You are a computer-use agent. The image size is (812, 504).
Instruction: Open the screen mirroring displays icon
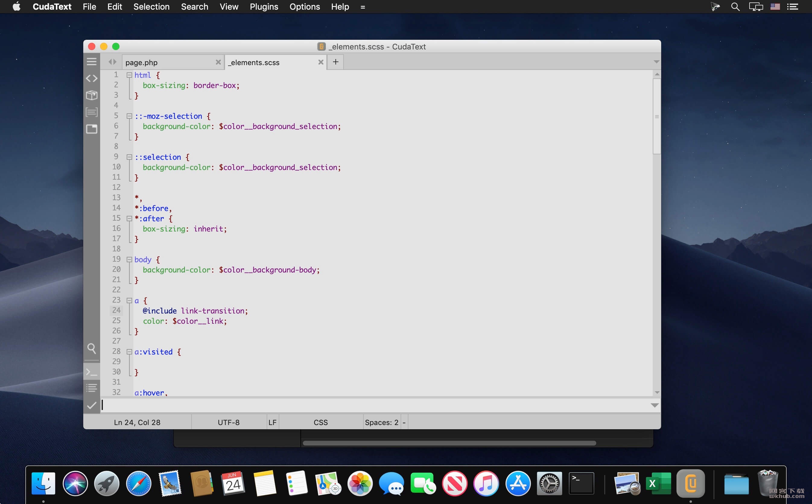756,7
